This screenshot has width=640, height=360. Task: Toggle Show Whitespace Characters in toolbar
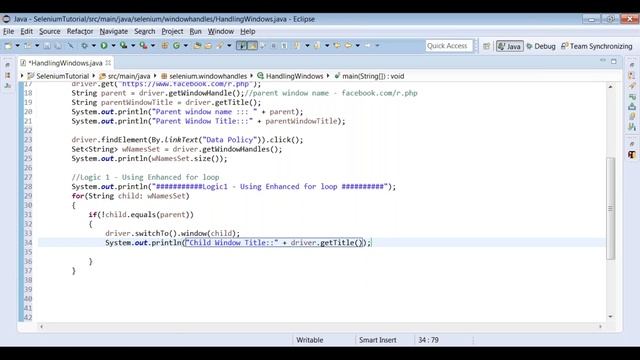click(284, 46)
